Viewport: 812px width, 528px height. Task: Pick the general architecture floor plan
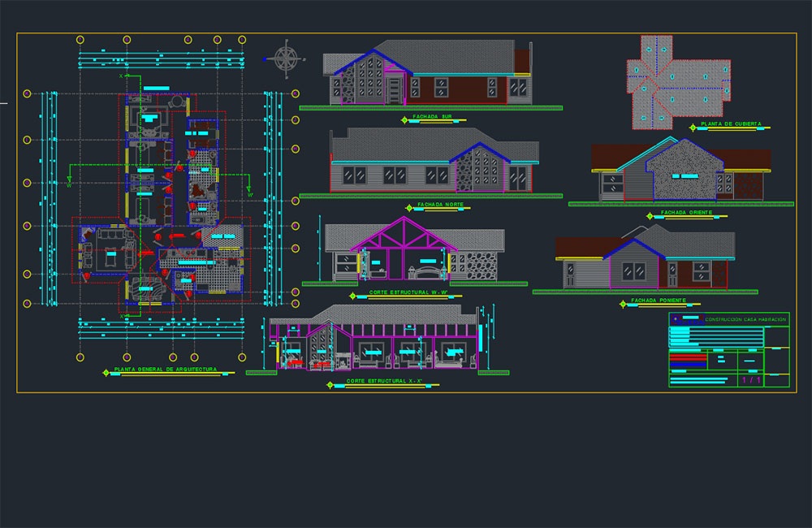click(161, 198)
